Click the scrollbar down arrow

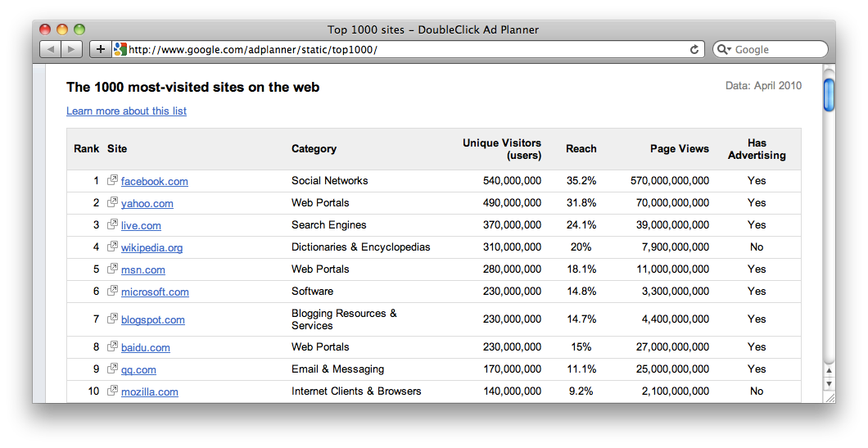point(829,383)
